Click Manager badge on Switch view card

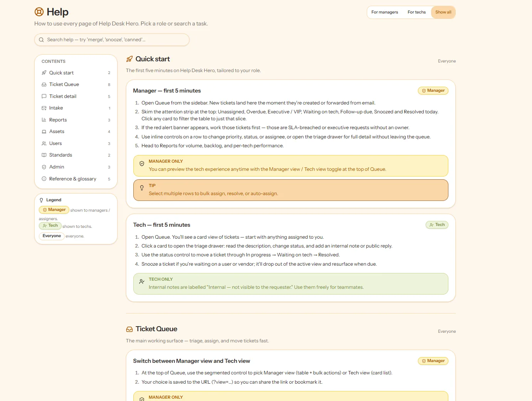[433, 361]
